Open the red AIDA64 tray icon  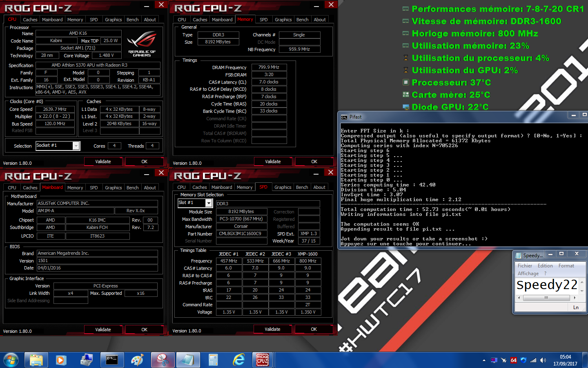[514, 360]
